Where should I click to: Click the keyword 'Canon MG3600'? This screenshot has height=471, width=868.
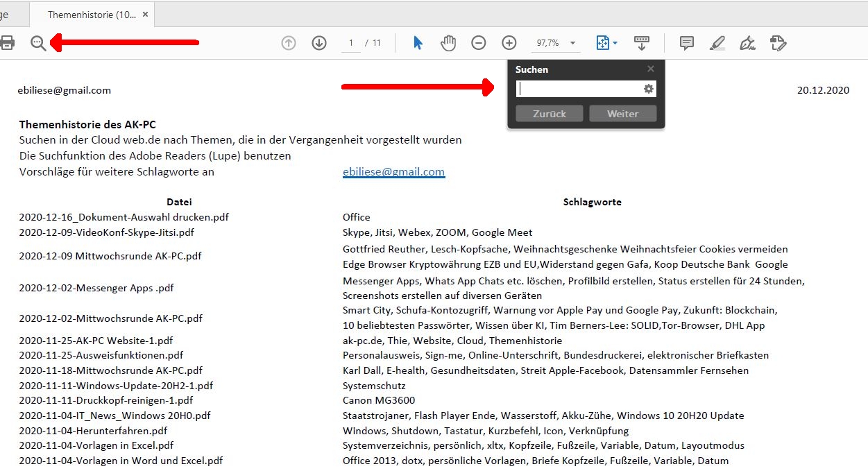(x=379, y=400)
